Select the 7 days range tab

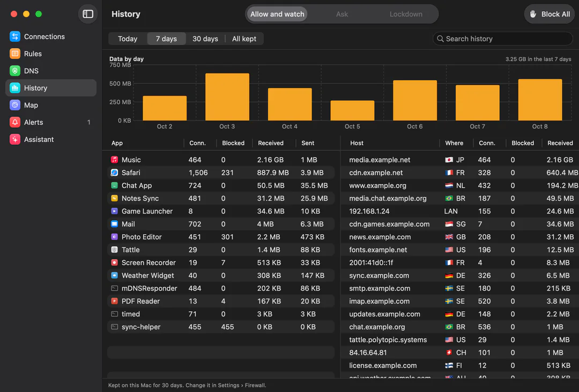tap(166, 39)
